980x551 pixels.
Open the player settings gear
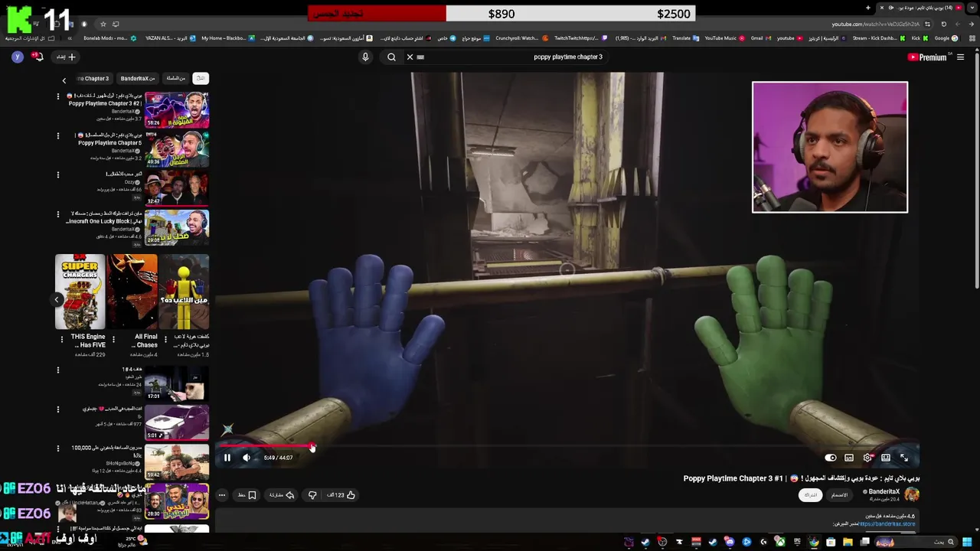867,458
